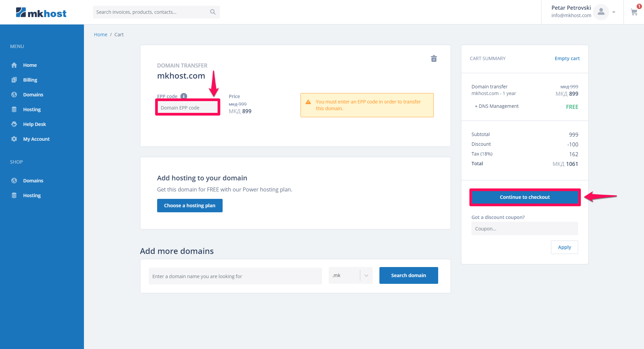Open Hosting under SHOP section
This screenshot has height=349, width=644.
[32, 195]
